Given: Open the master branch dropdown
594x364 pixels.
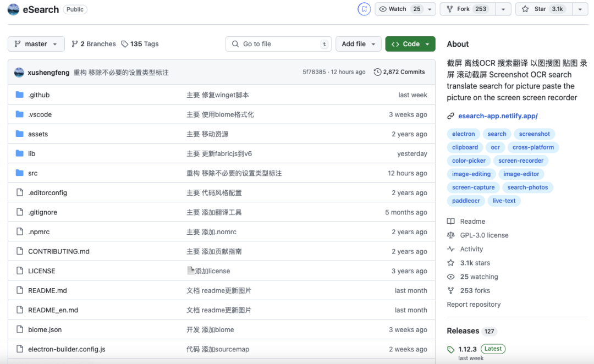Looking at the screenshot, I should pyautogui.click(x=36, y=44).
